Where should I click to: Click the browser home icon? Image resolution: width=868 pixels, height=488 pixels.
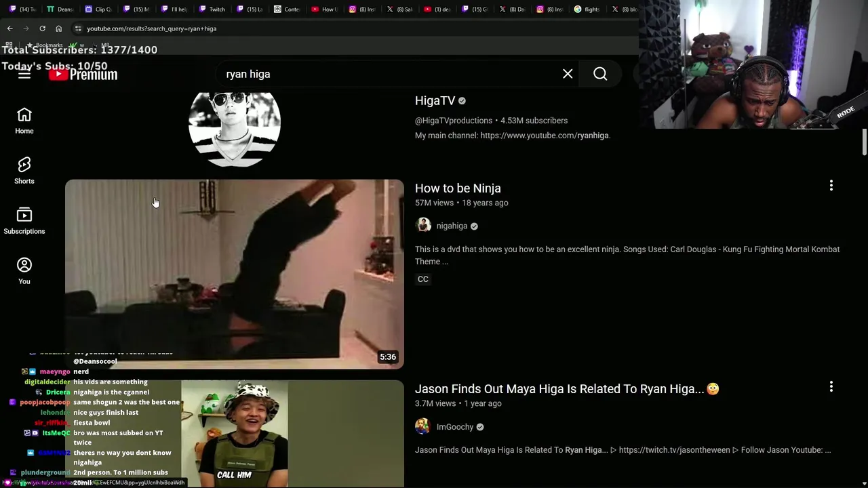[58, 28]
